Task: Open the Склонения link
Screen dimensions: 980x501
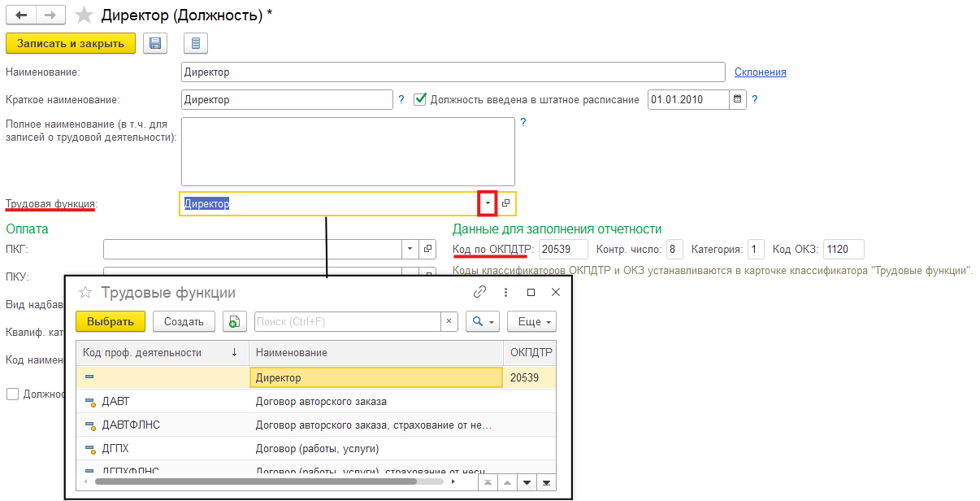Action: point(761,72)
